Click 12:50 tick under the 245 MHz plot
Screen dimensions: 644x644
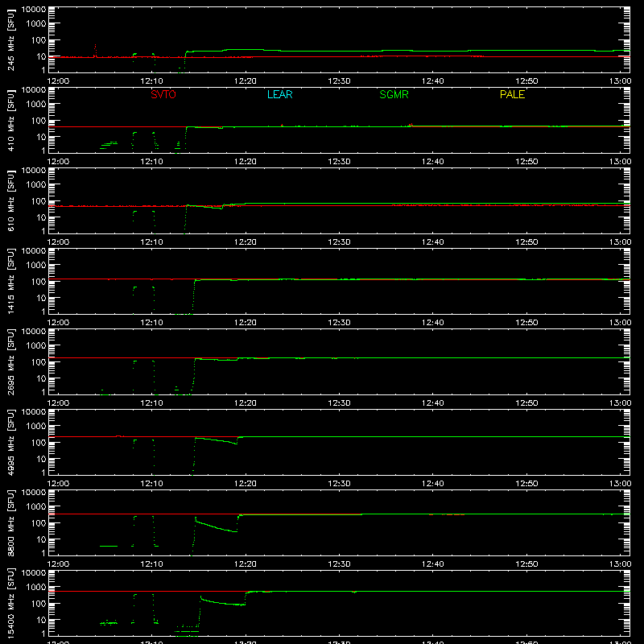[x=526, y=81]
